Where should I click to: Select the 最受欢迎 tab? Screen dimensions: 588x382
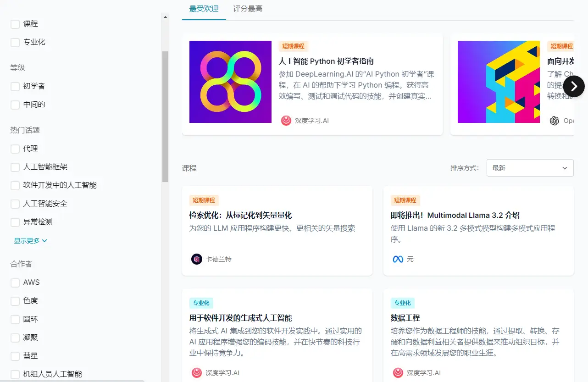204,9
